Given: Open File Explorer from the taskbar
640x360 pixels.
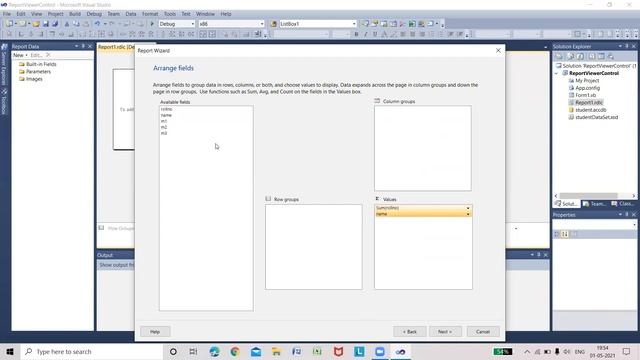Looking at the screenshot, I should click(276, 351).
